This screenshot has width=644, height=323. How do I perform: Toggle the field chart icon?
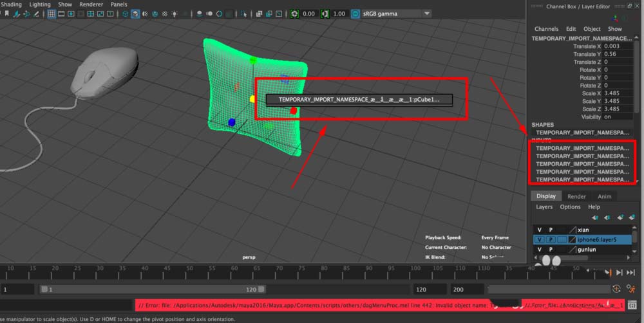coord(91,14)
